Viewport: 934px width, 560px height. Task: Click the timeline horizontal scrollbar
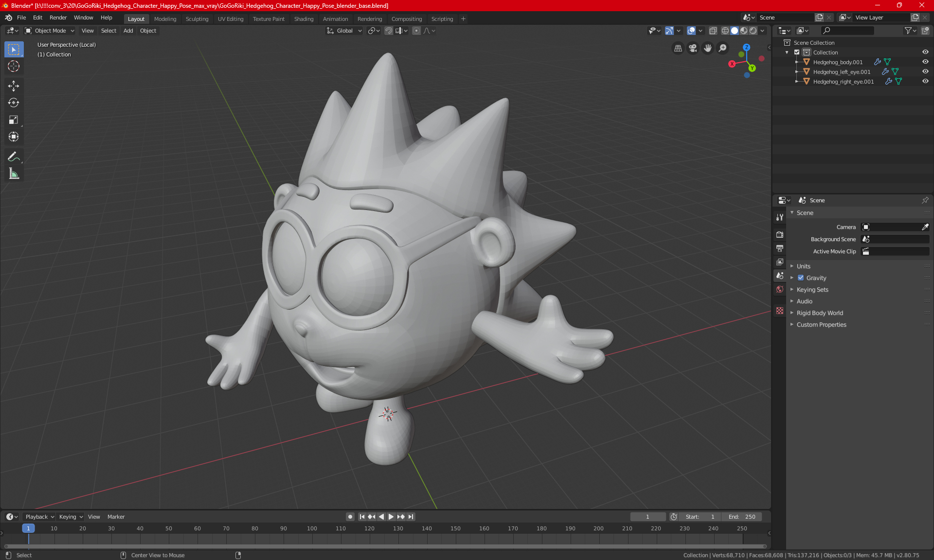click(x=384, y=546)
